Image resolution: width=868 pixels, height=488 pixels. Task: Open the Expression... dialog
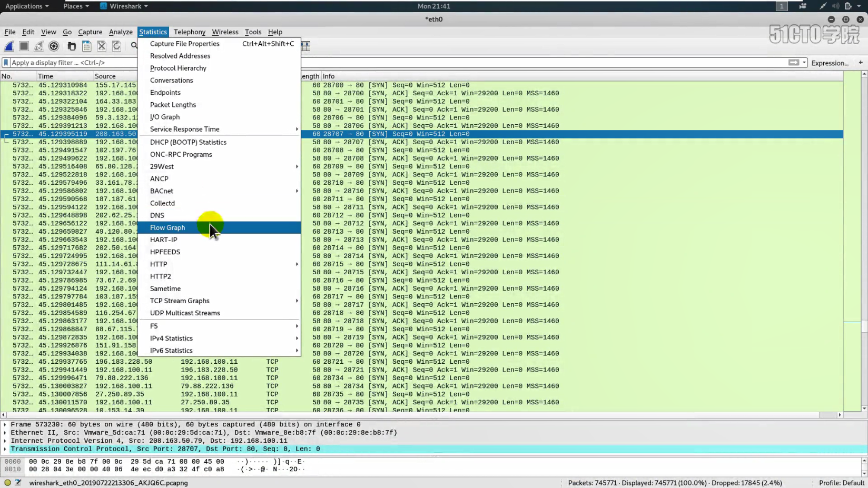pyautogui.click(x=830, y=63)
